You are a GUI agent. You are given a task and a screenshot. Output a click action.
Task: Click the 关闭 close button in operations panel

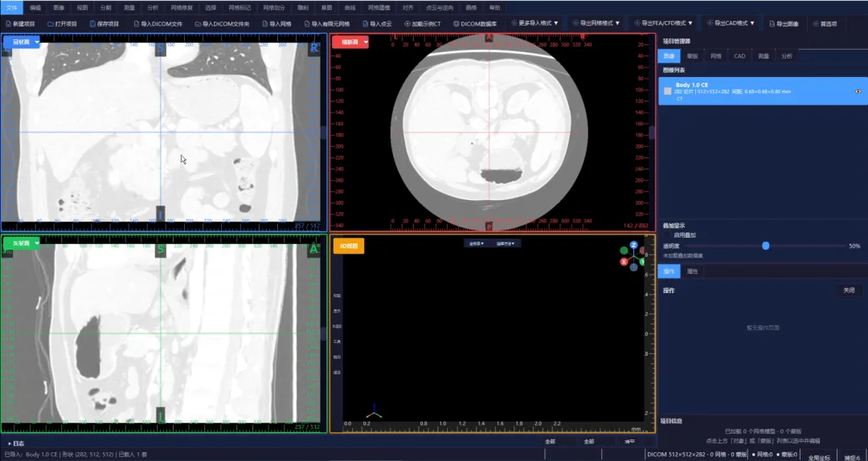pos(849,290)
